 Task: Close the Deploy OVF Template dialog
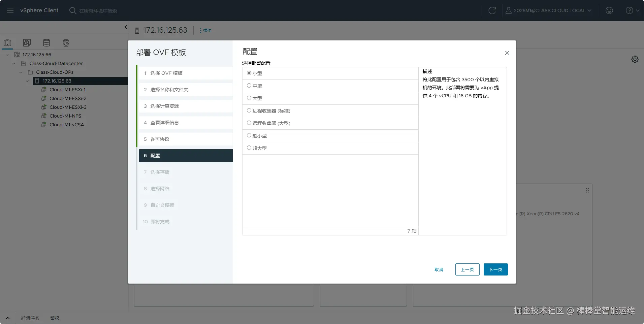507,53
